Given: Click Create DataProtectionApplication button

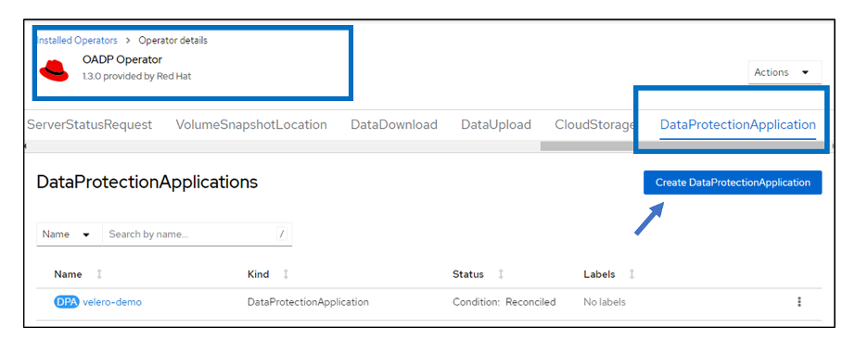Looking at the screenshot, I should pyautogui.click(x=733, y=183).
